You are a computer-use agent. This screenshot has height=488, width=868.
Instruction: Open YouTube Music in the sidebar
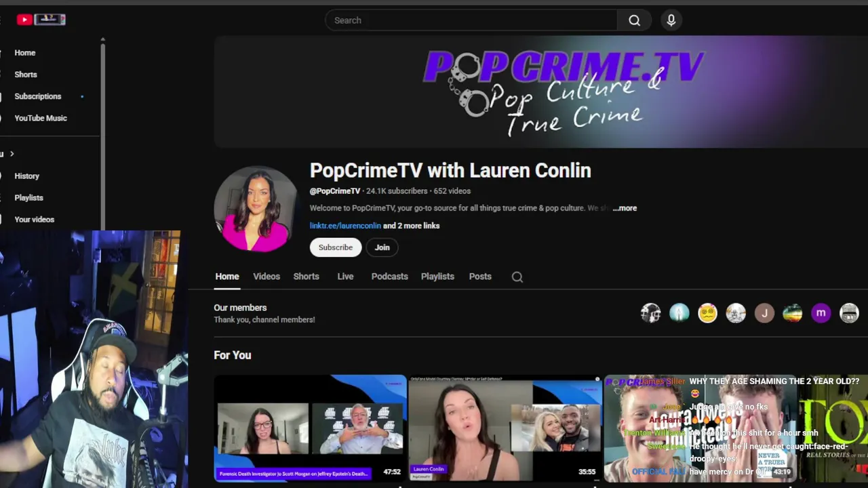click(41, 118)
